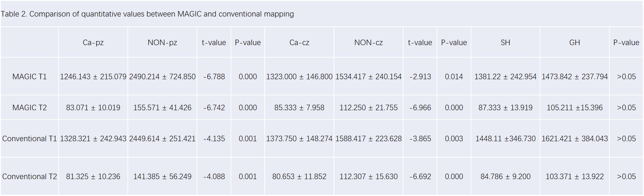Select the NON-pz column header
The image size is (644, 196).
tap(162, 43)
